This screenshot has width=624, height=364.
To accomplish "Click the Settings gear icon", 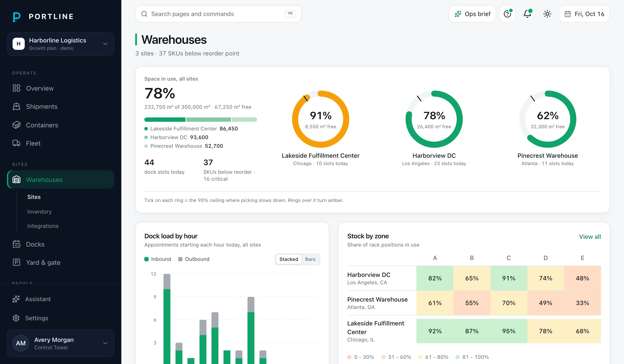I will tap(16, 318).
